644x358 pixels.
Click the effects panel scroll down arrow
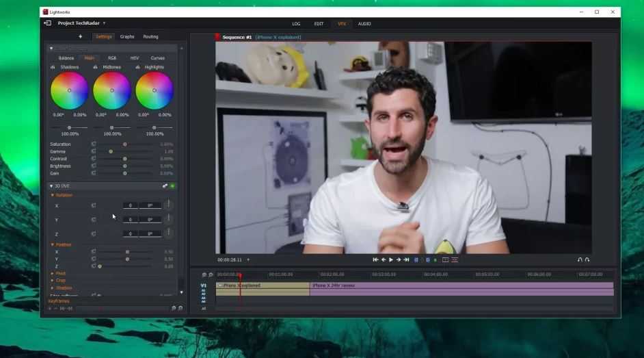click(x=182, y=293)
